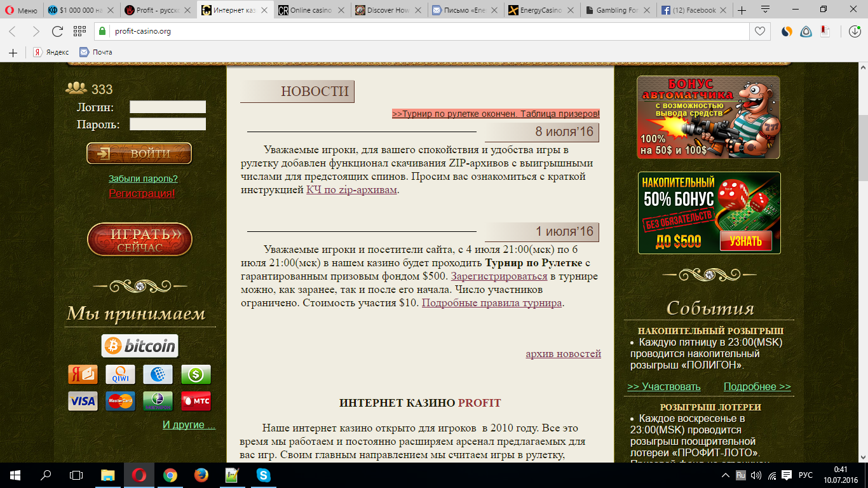The width and height of the screenshot is (868, 488).
Task: Close the active 'Интернет каз' tab
Action: (266, 10)
